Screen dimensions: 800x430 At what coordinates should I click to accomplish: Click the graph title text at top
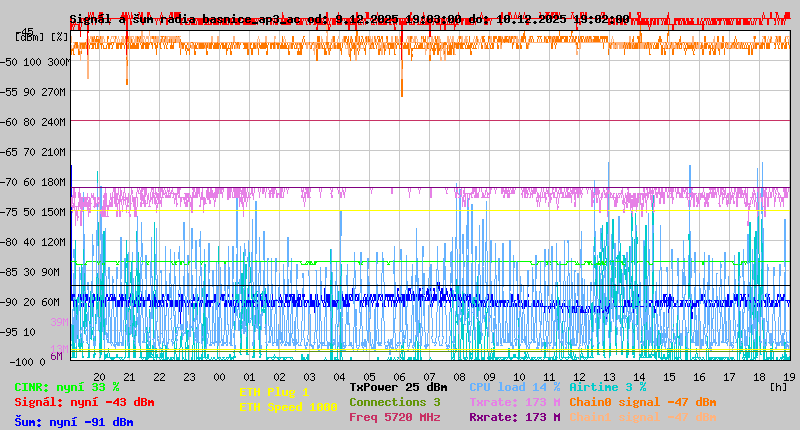350,19
